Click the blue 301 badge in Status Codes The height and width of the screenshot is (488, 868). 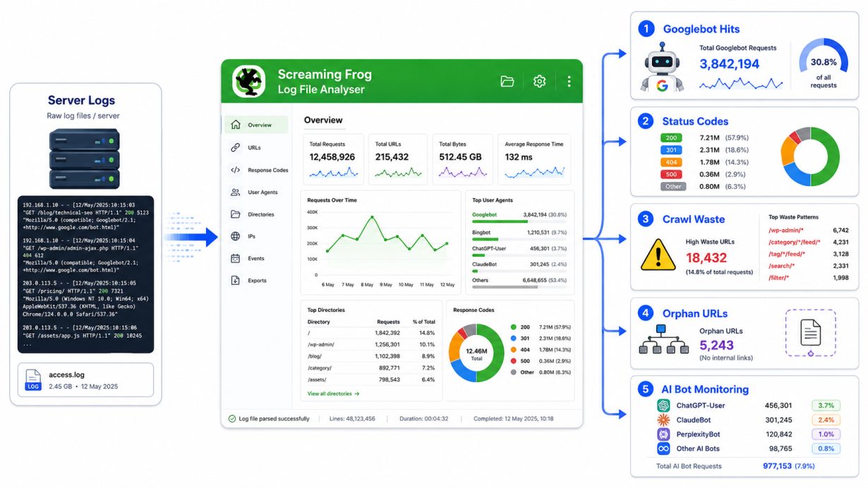[670, 150]
